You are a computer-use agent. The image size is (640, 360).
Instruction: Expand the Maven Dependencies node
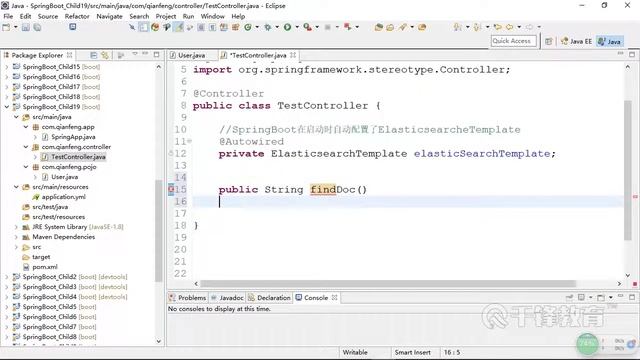coord(16,237)
